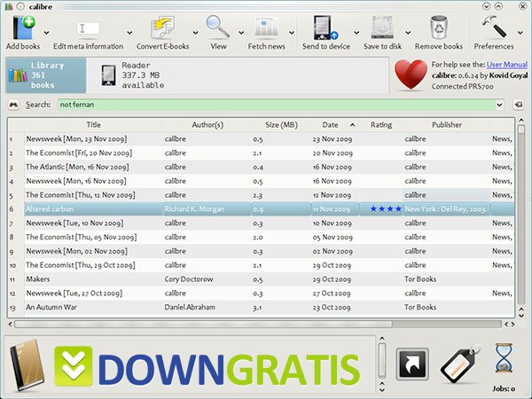Select the Library 361 books view
The height and width of the screenshot is (399, 532).
click(x=46, y=75)
